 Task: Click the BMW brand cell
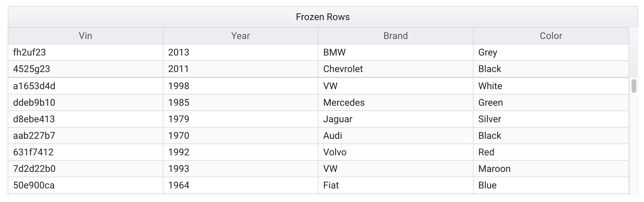tap(396, 52)
